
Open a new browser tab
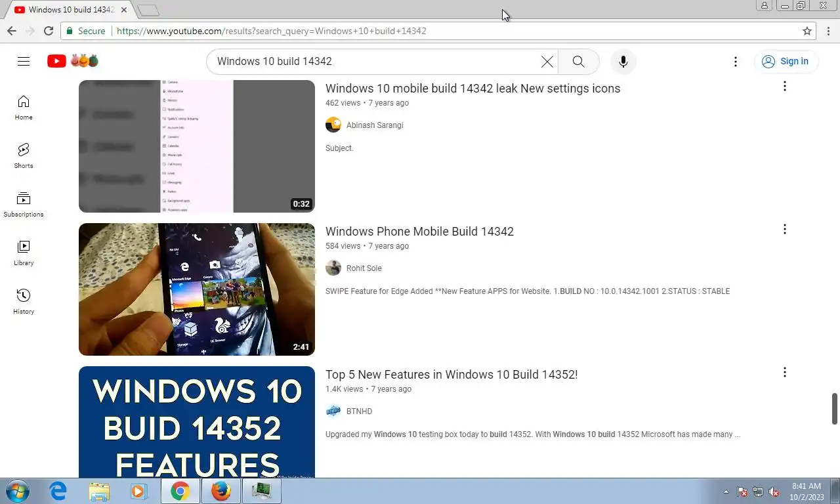click(149, 10)
